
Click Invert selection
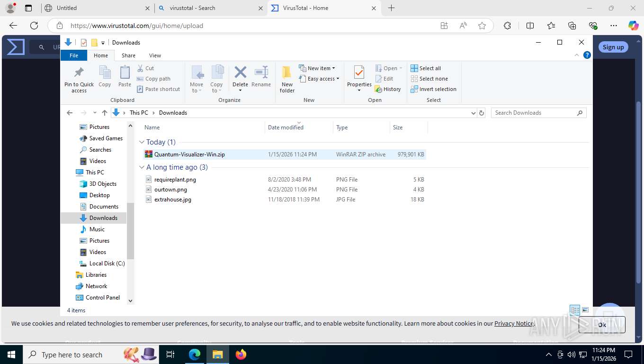pos(433,89)
